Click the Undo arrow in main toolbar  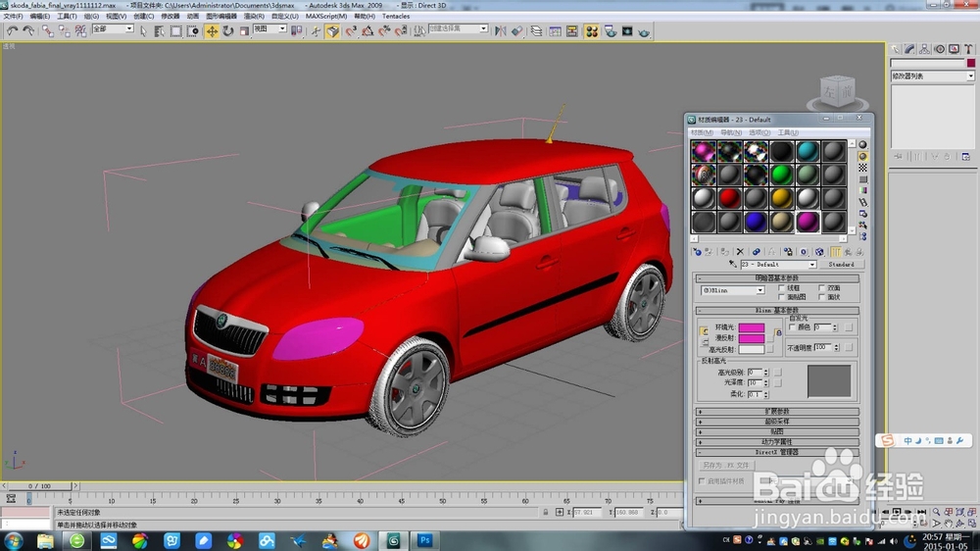click(12, 30)
